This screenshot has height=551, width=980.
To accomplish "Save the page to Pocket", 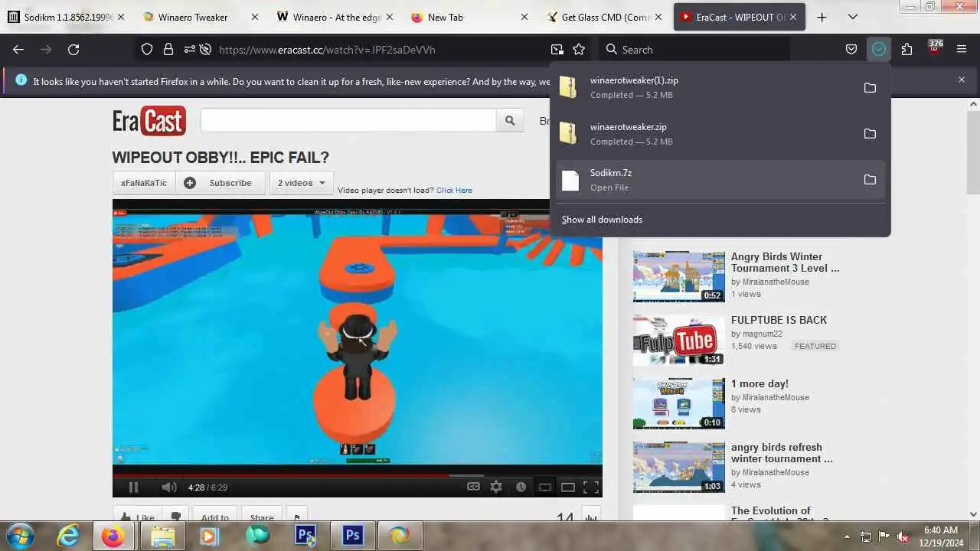I will tap(851, 49).
